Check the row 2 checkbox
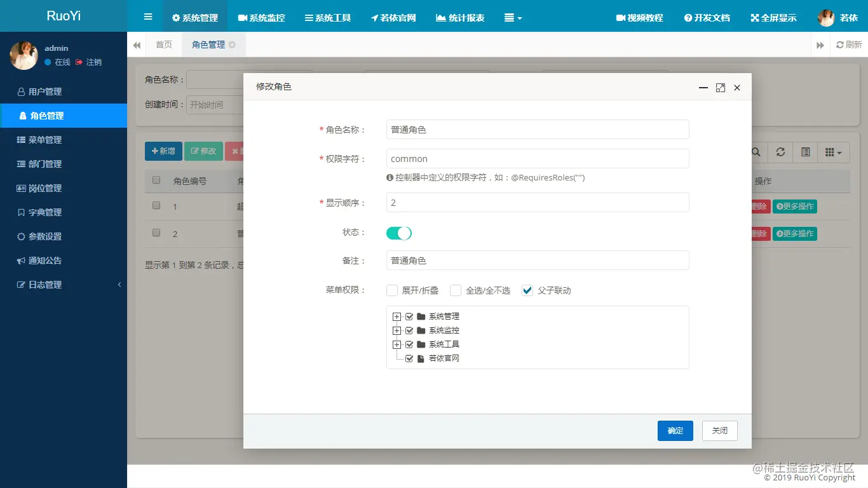Viewport: 868px width, 488px height. click(x=156, y=233)
